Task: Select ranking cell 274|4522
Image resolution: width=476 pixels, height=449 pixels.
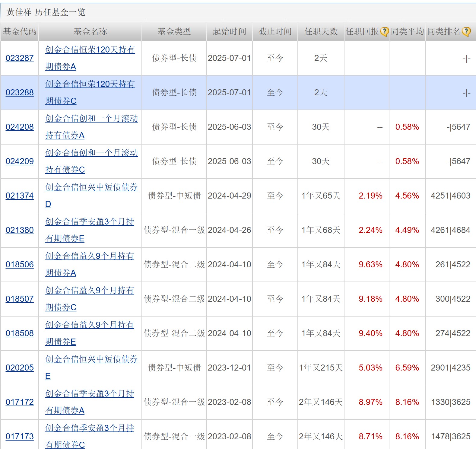Action: [453, 333]
